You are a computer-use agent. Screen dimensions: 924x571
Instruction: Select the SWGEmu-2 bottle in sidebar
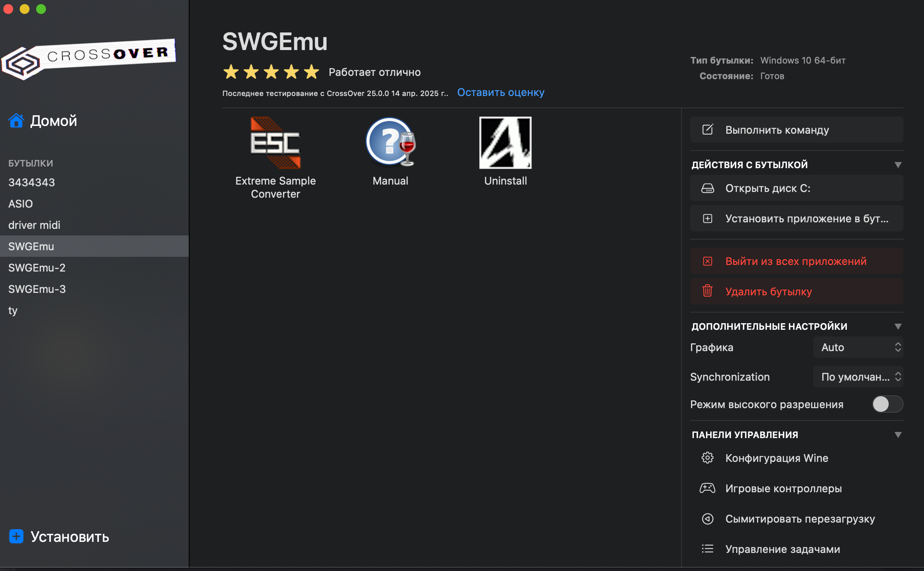point(37,268)
